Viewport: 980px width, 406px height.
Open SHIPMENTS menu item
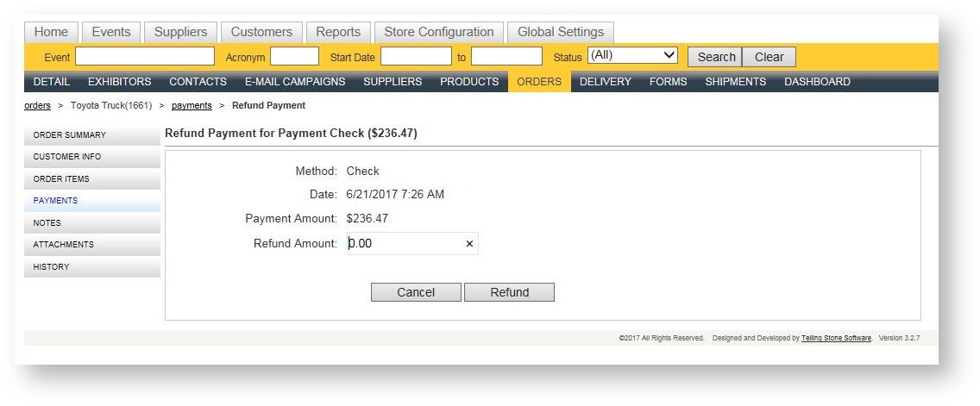pyautogui.click(x=736, y=82)
